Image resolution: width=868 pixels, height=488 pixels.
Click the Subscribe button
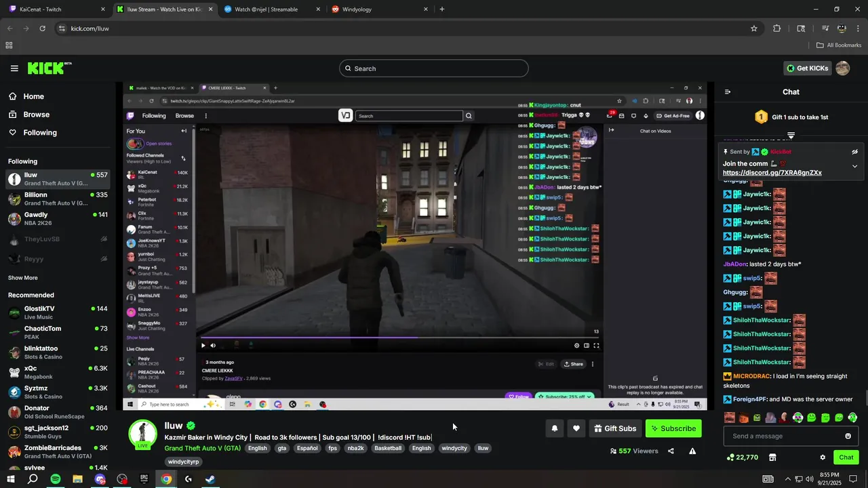673,428
